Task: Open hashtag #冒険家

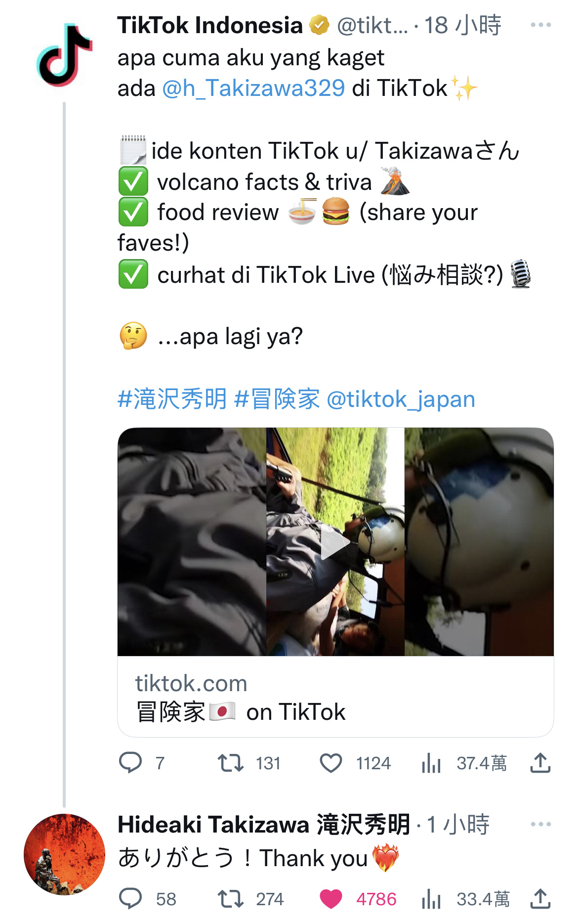Action: (x=277, y=398)
